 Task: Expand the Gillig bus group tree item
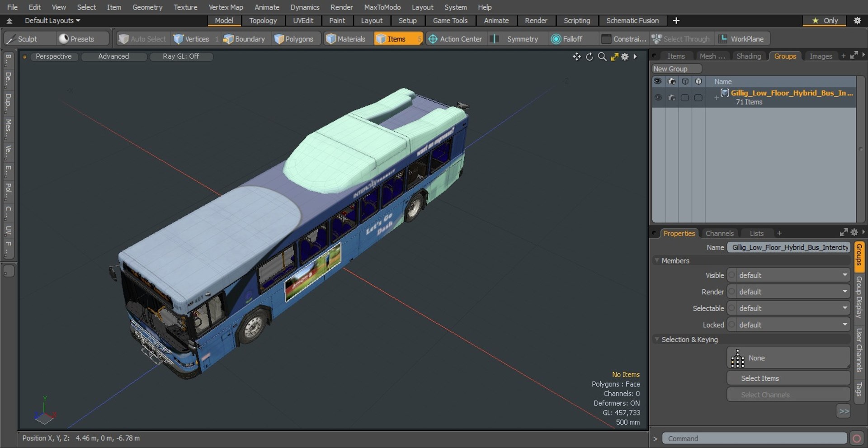(716, 98)
